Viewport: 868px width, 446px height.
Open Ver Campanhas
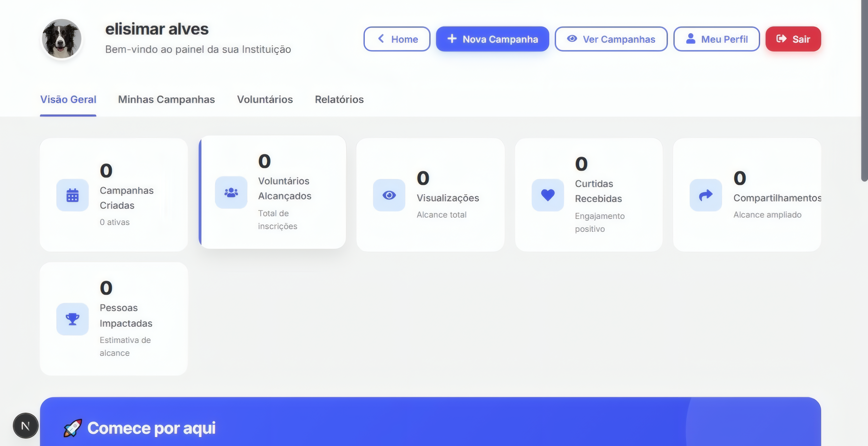click(611, 39)
